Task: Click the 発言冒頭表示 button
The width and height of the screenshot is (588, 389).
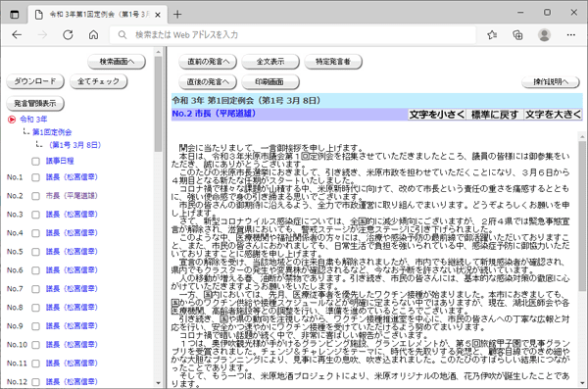Action: [x=35, y=103]
